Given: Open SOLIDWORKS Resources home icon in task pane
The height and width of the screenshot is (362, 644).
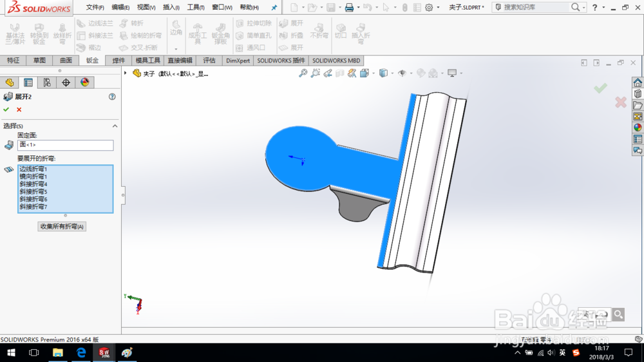Looking at the screenshot, I should coord(638,82).
